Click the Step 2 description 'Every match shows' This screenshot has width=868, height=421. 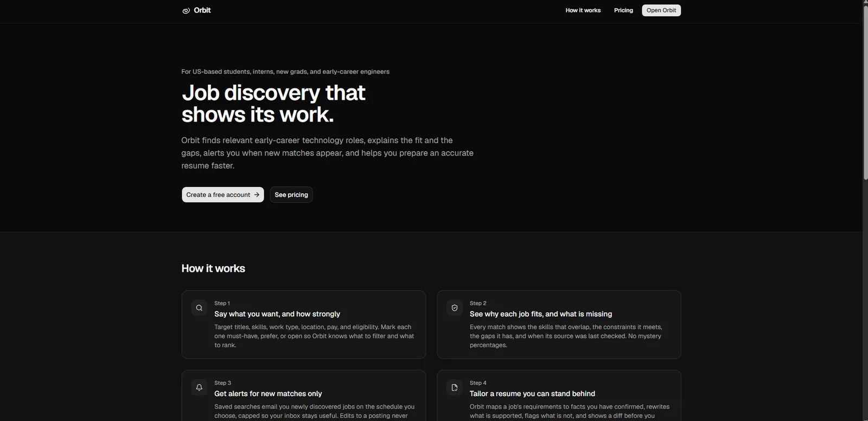click(x=566, y=336)
